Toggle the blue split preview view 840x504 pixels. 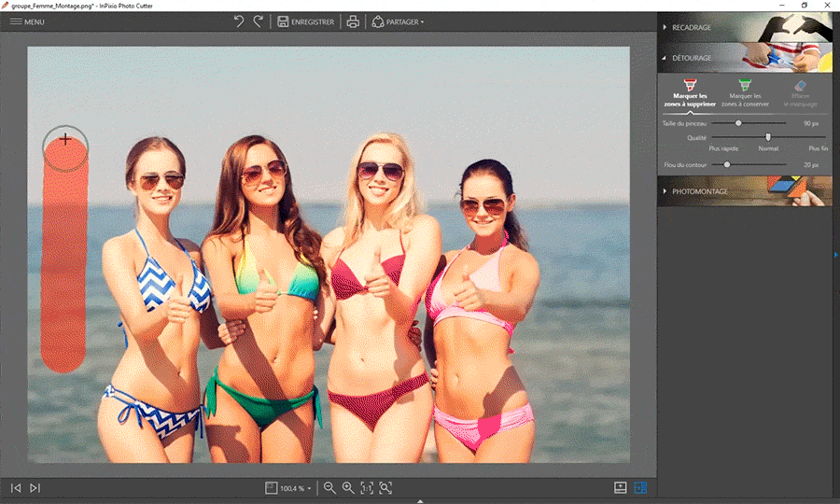(640, 487)
